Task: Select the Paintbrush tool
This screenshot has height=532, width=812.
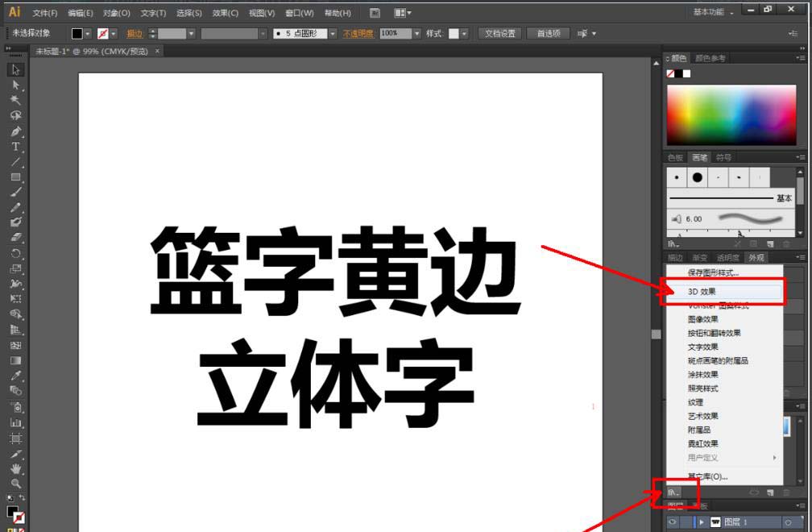Action: point(15,192)
